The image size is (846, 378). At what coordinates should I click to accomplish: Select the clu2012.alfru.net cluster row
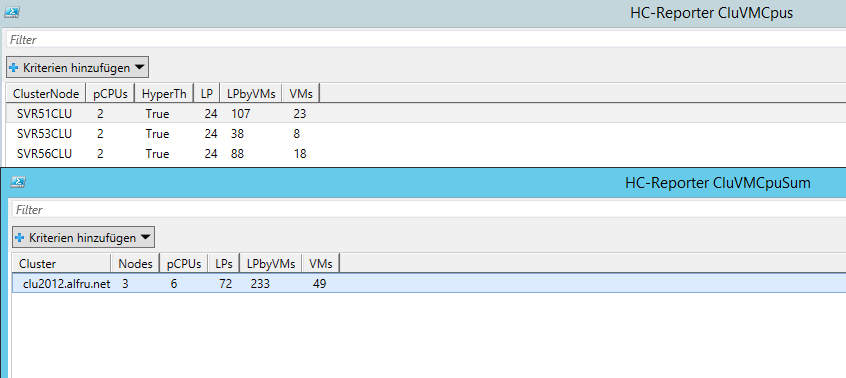pos(429,283)
